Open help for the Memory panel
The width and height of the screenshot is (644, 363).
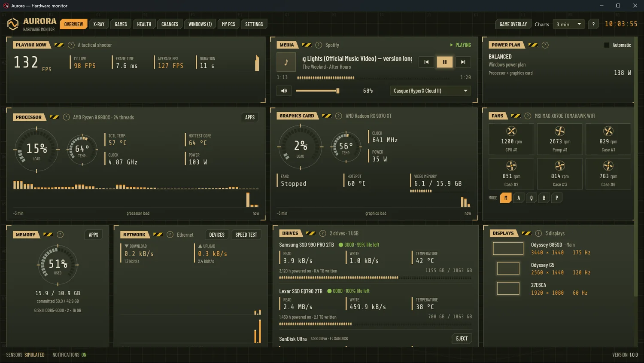pos(60,235)
